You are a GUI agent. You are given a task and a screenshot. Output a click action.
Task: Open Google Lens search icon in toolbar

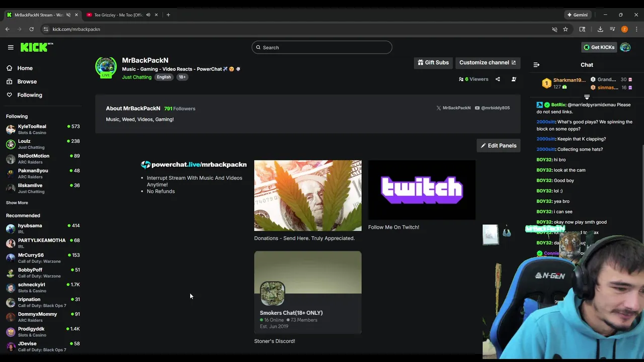[x=582, y=29]
